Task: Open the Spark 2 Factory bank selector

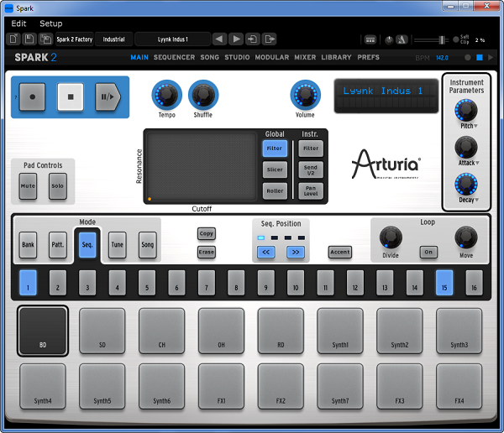Action: pos(75,39)
